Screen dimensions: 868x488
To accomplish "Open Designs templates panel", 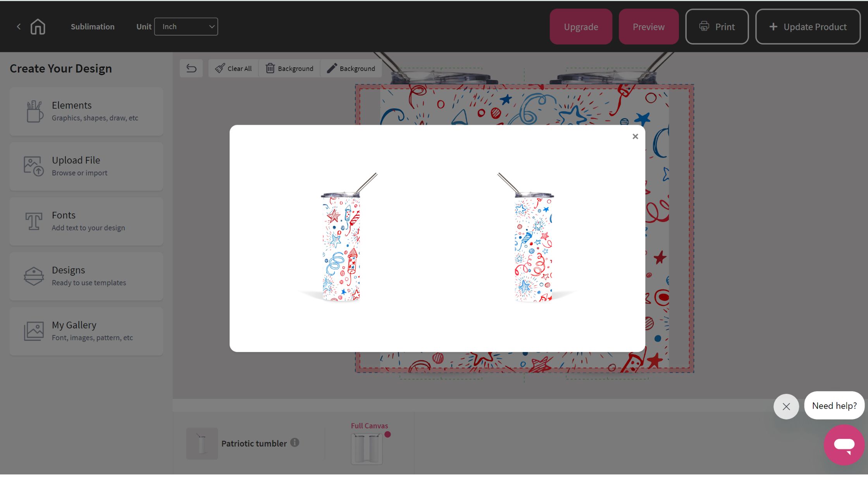I will point(86,277).
